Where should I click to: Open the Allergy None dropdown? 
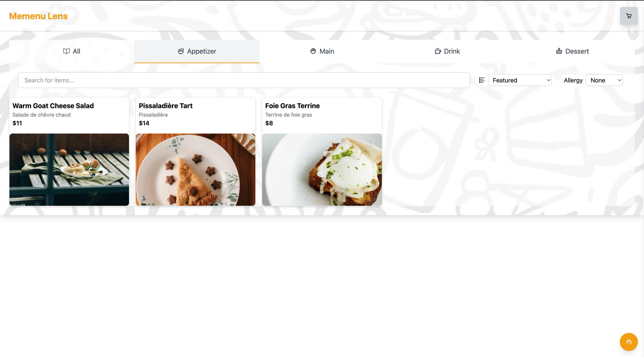[604, 80]
